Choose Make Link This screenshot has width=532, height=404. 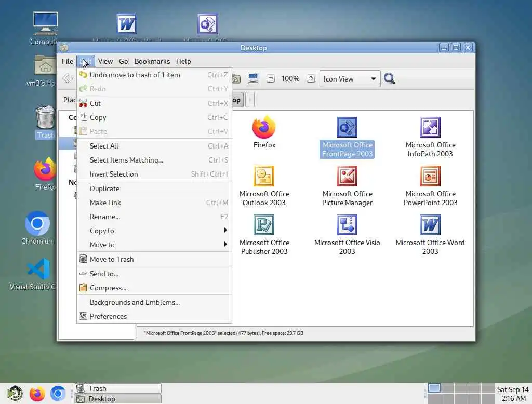click(154, 203)
